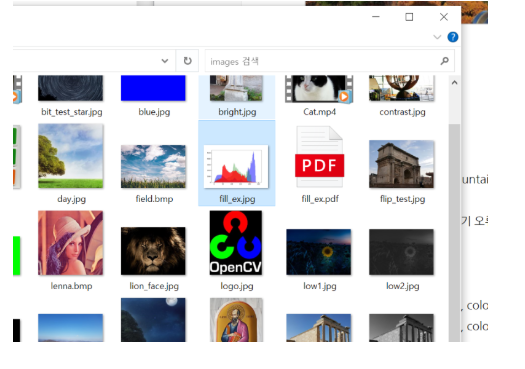525x369 pixels.
Task: Click the Cat.mp4 file name
Action: 319,112
